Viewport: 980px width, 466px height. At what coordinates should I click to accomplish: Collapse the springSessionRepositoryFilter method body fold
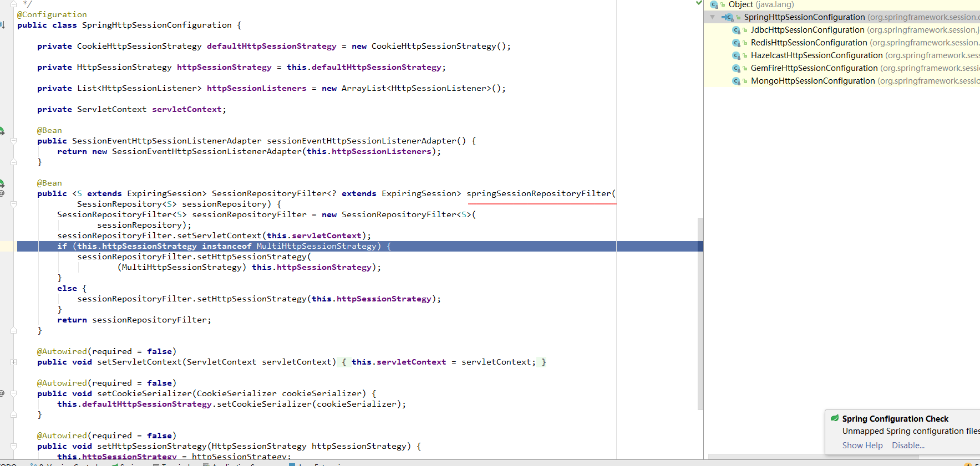13,204
